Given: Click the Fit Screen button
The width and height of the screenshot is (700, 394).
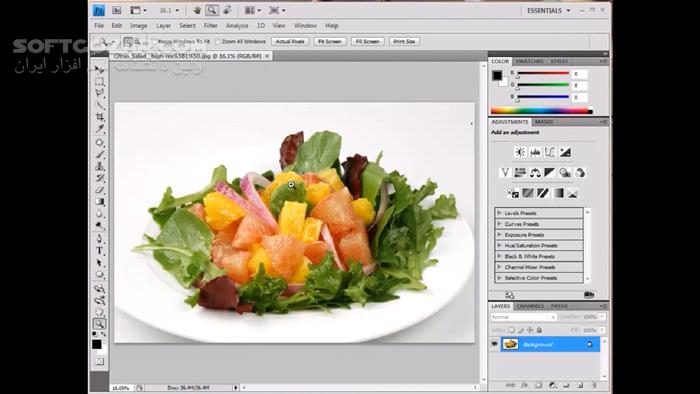Looking at the screenshot, I should pos(330,41).
